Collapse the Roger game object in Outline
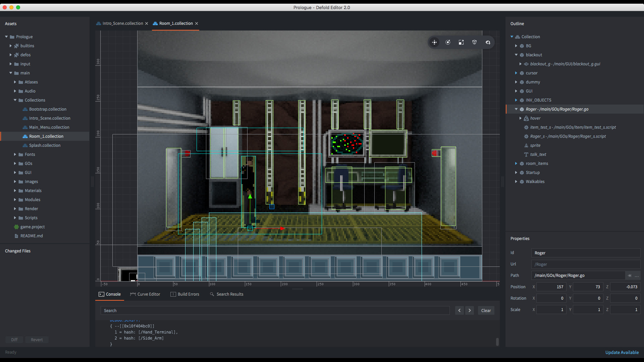Image resolution: width=644 pixels, height=362 pixels. tap(516, 109)
